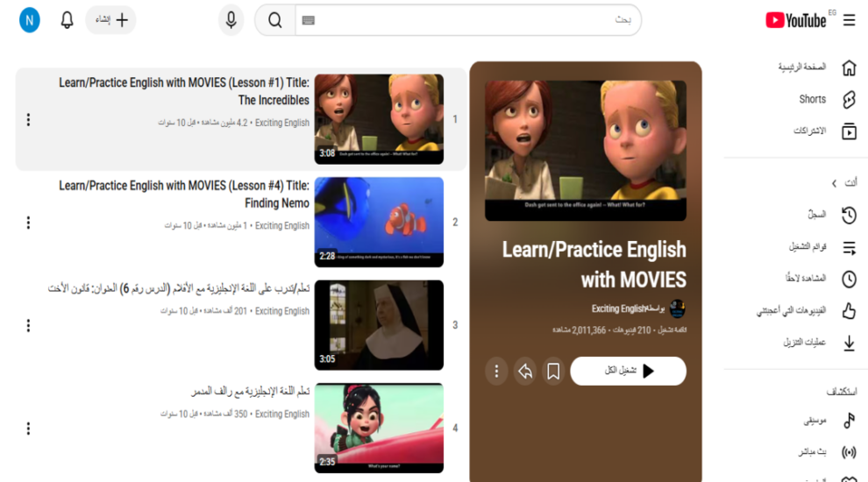Open Exciting English channel under Finding Nemo video
Image resolution: width=868 pixels, height=482 pixels.
pos(281,226)
